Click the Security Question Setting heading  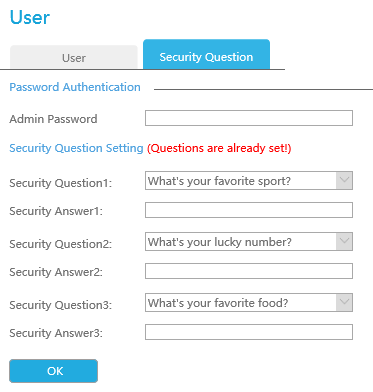[76, 148]
